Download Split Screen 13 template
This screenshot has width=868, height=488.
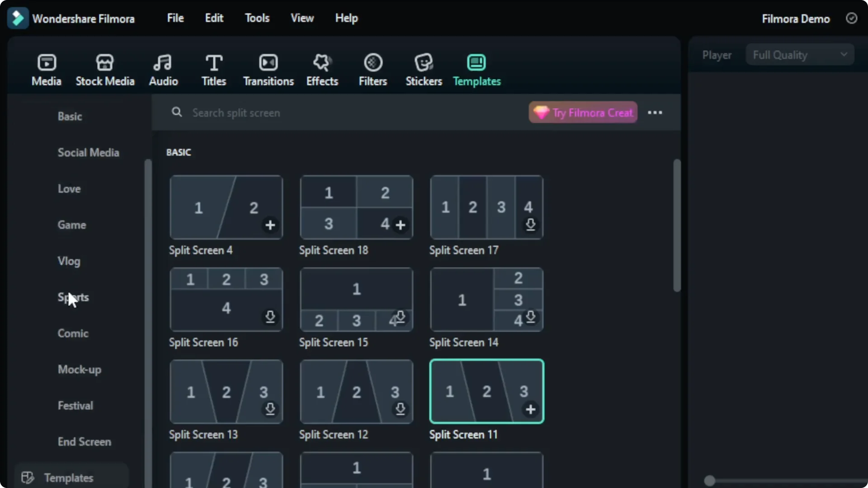point(270,409)
